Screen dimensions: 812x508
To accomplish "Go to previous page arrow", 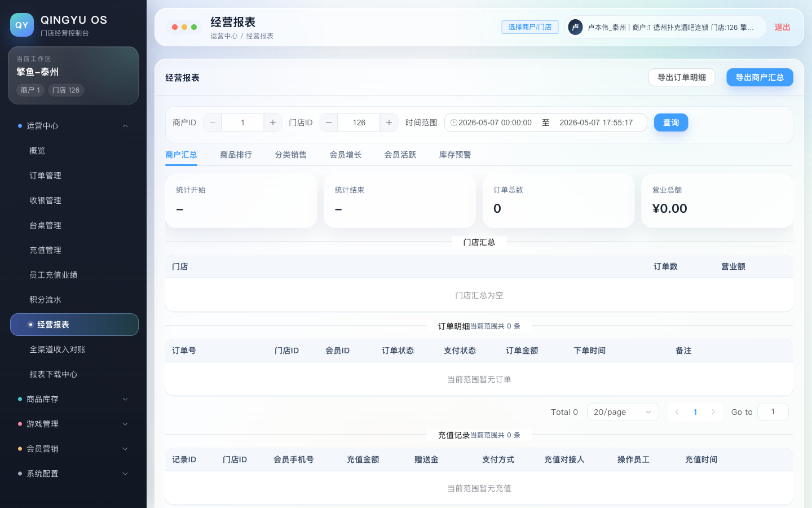I will (x=677, y=412).
